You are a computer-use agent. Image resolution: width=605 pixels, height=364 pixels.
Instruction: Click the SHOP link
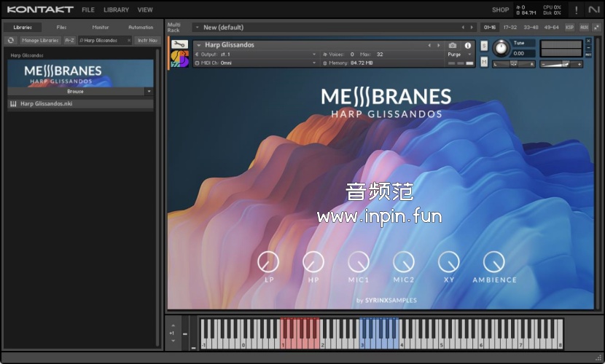pos(500,10)
